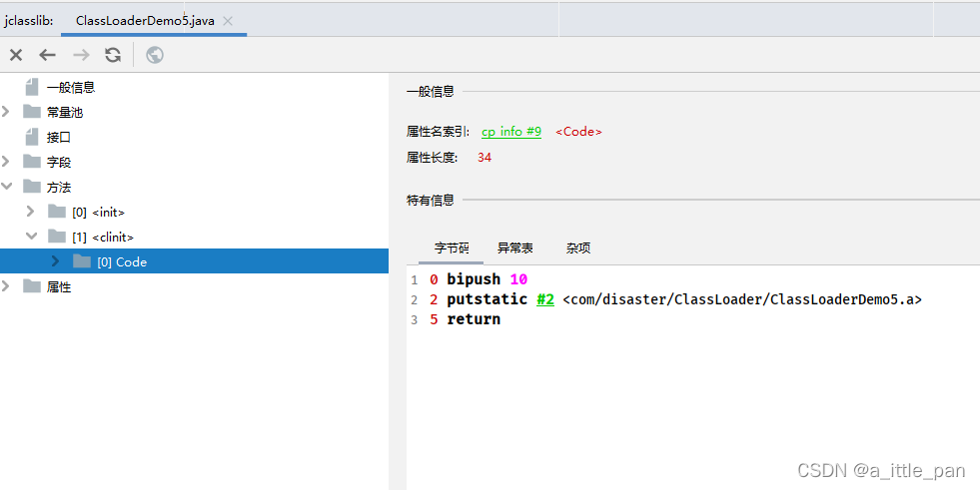Open the web browser globe icon

tap(155, 55)
